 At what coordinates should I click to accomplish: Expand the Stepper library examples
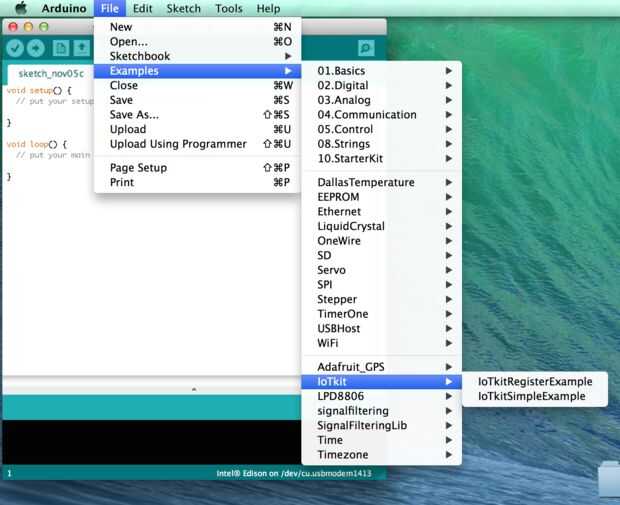click(x=382, y=299)
